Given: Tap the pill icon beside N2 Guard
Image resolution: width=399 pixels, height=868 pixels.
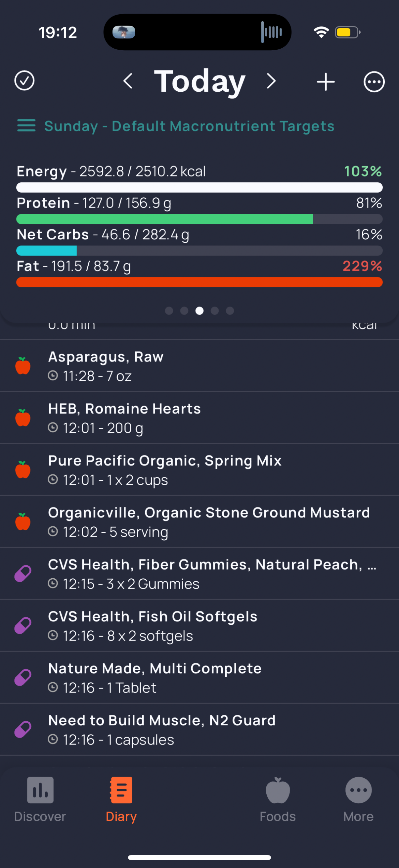Looking at the screenshot, I should [23, 730].
